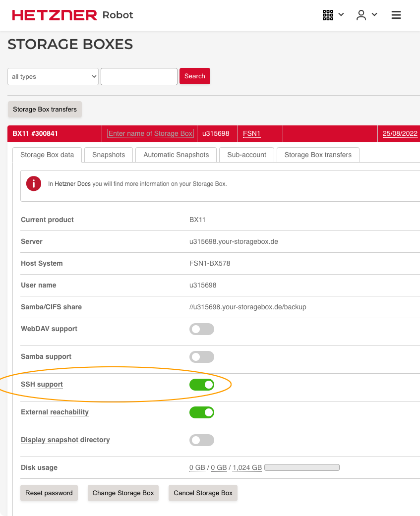Enable Display snapshot directory
The width and height of the screenshot is (420, 516).
coord(202,440)
